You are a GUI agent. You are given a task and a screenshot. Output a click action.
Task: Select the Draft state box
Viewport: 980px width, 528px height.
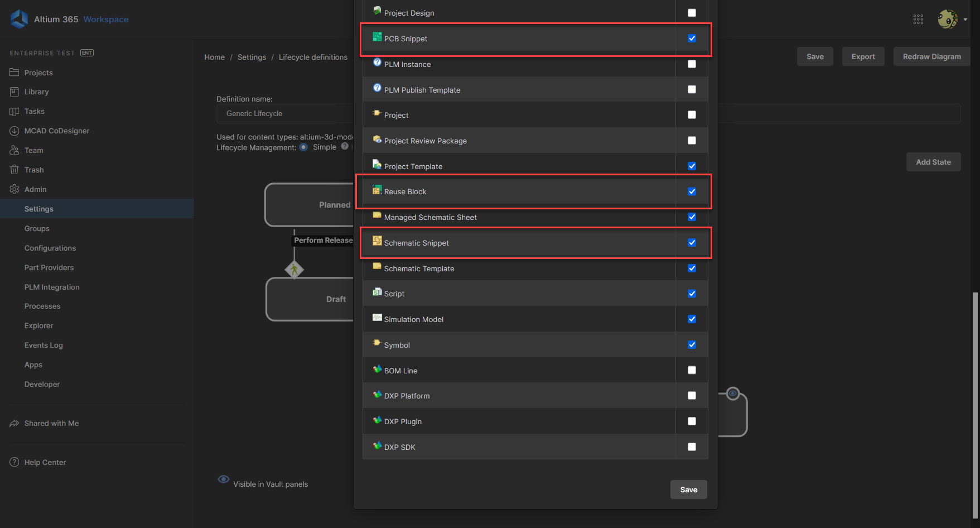[x=310, y=299]
